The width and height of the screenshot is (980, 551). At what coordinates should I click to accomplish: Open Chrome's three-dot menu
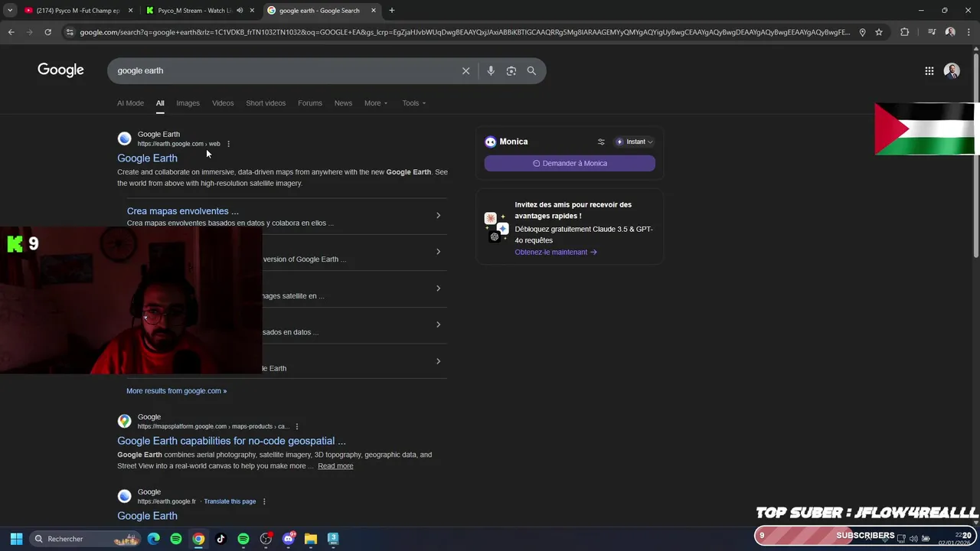969,32
